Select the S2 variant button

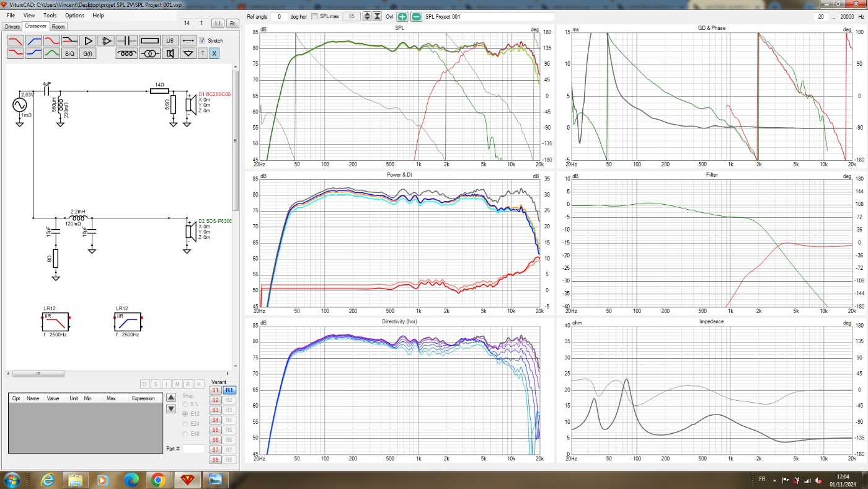(x=215, y=400)
